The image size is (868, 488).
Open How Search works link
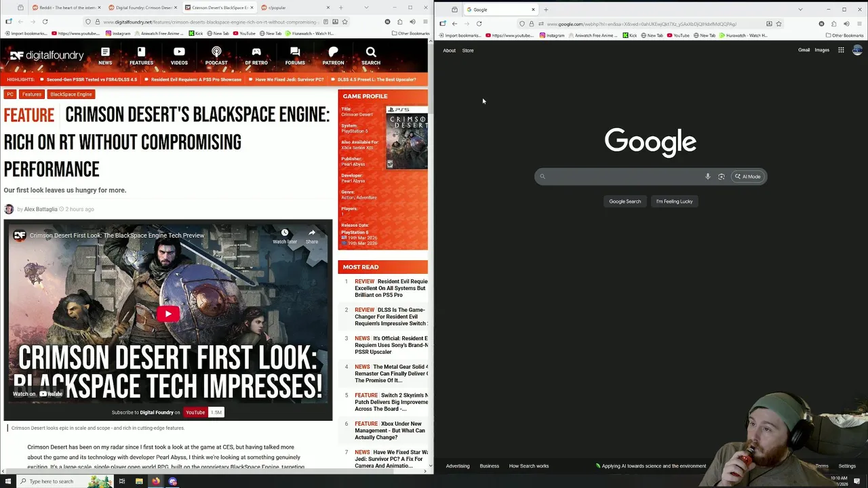[x=529, y=466]
